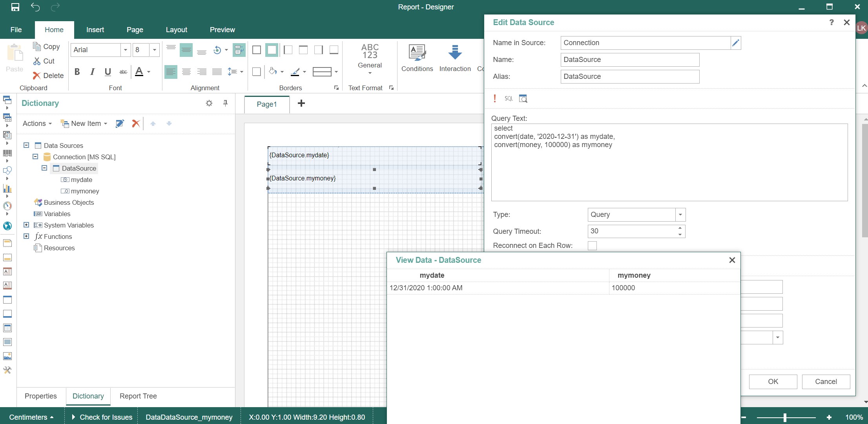Image resolution: width=868 pixels, height=424 pixels.
Task: Click the SQL query builder icon
Action: 509,98
